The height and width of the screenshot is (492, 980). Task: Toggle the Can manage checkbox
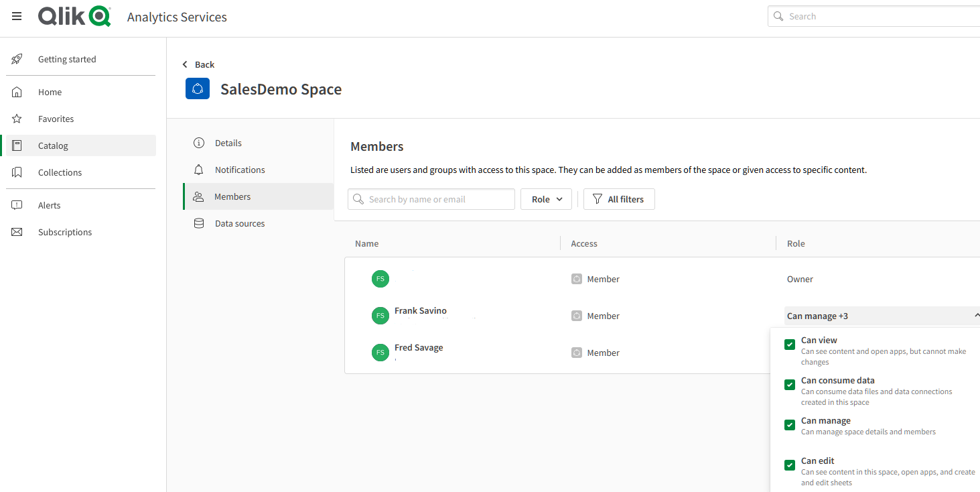[x=790, y=425]
